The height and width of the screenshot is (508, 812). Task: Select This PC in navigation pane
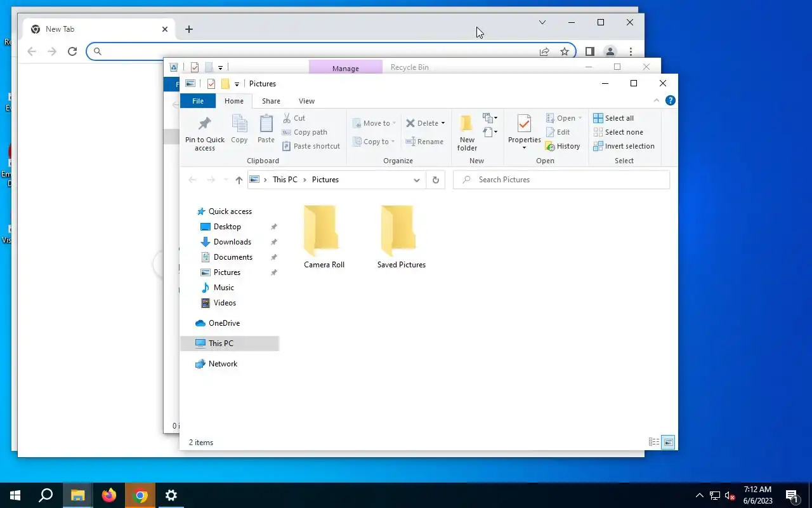(x=230, y=344)
